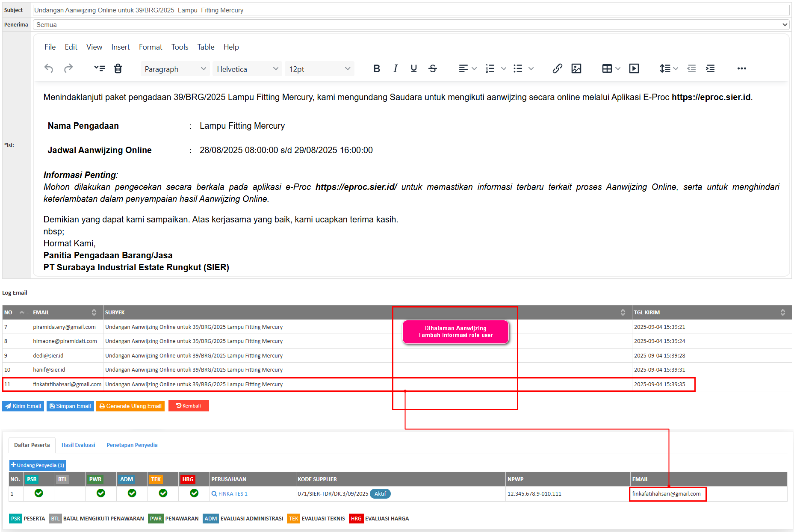Image resolution: width=794 pixels, height=532 pixels.
Task: Open the Helvetica font dropdown
Action: click(x=247, y=69)
